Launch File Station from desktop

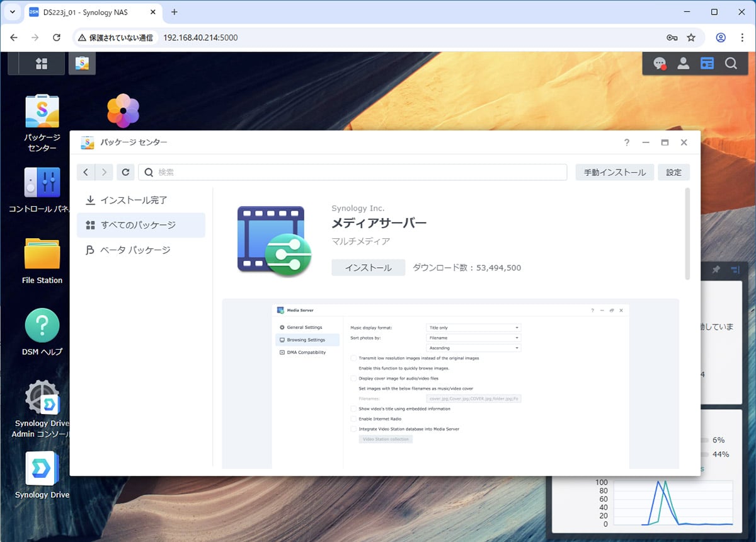[x=42, y=254]
